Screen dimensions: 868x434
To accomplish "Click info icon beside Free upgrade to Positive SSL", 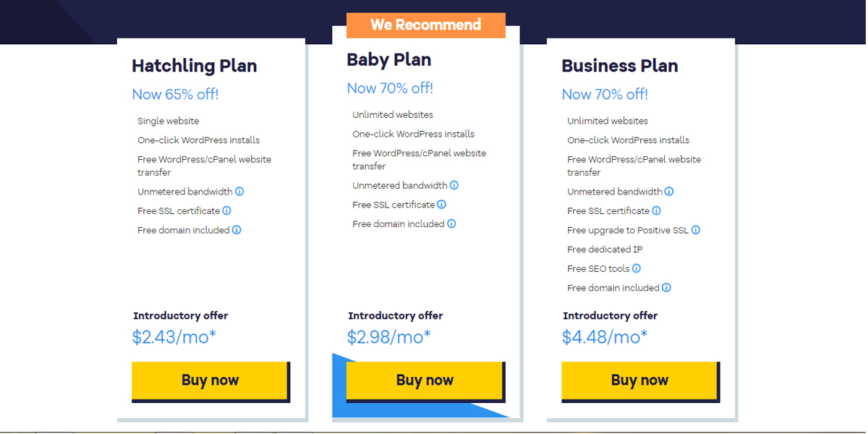I will coord(696,230).
